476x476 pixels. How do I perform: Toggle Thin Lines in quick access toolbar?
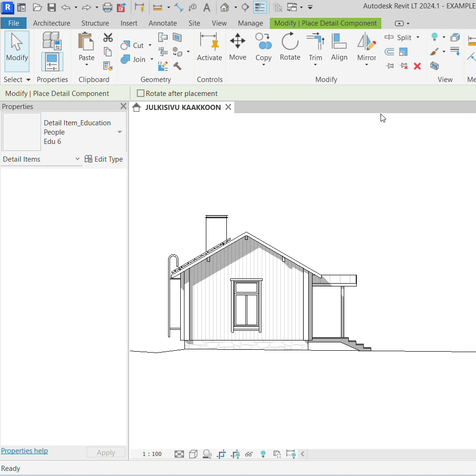click(260, 7)
